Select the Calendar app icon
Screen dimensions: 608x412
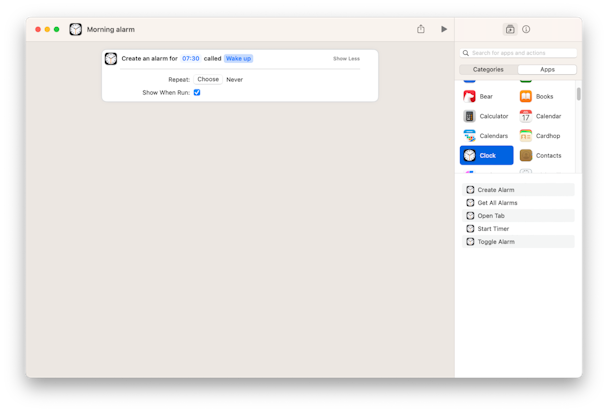pos(526,116)
